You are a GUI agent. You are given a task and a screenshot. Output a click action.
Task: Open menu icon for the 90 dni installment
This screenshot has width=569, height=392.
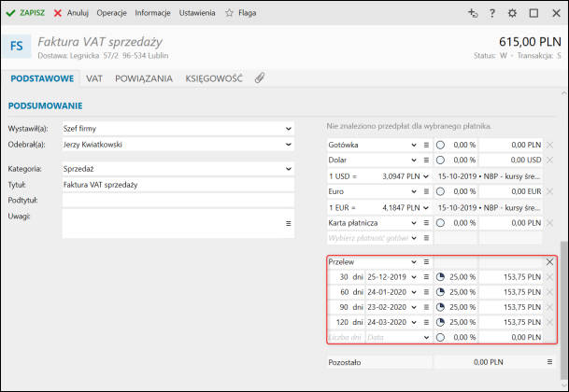point(426,307)
